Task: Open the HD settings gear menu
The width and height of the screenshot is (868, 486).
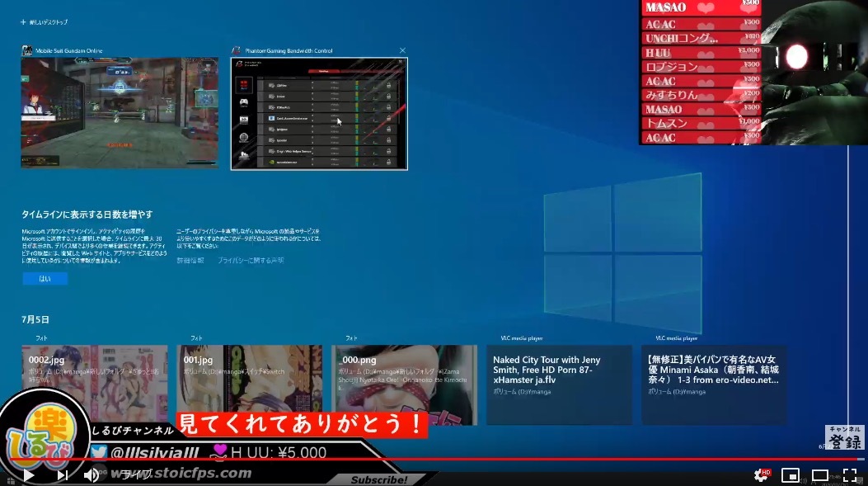Action: [x=762, y=475]
